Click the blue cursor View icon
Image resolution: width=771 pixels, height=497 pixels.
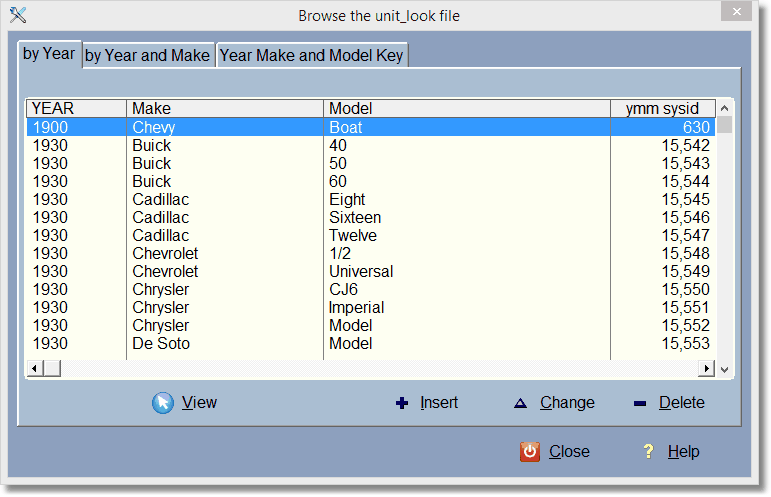[x=163, y=403]
